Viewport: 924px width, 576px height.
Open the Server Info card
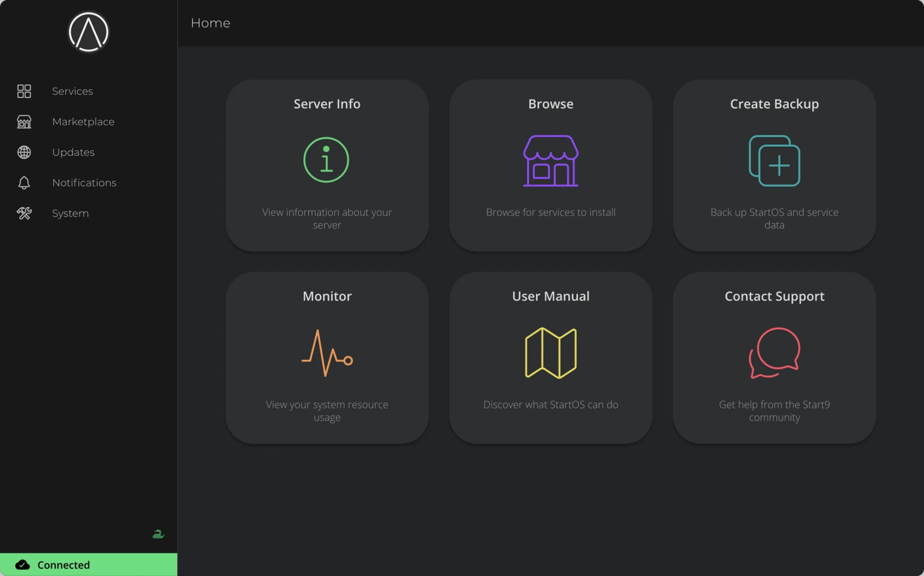[x=326, y=165]
